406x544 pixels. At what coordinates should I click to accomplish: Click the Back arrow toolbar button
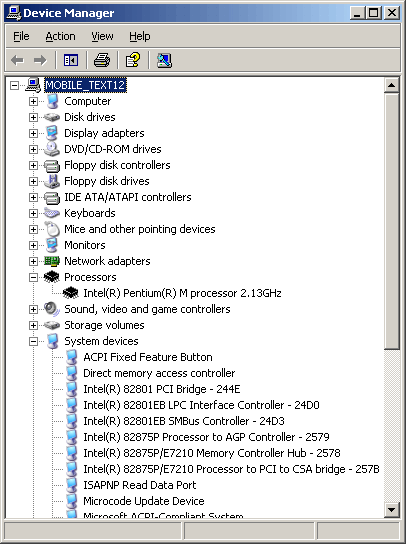pyautogui.click(x=17, y=60)
